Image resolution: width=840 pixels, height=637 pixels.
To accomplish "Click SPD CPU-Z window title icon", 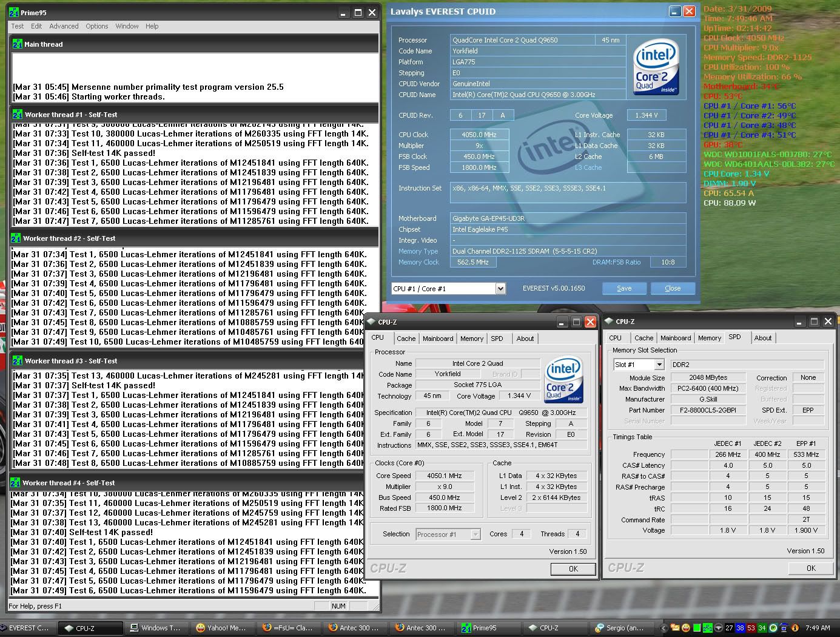I will point(610,322).
